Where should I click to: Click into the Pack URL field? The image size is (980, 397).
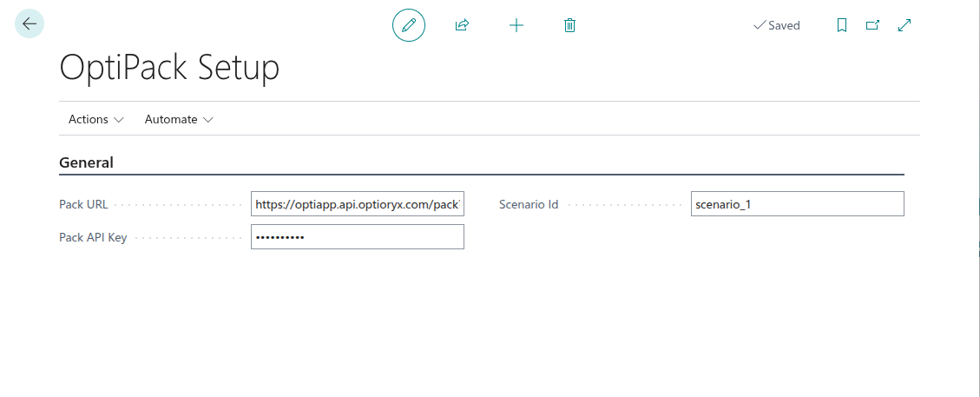pyautogui.click(x=357, y=204)
